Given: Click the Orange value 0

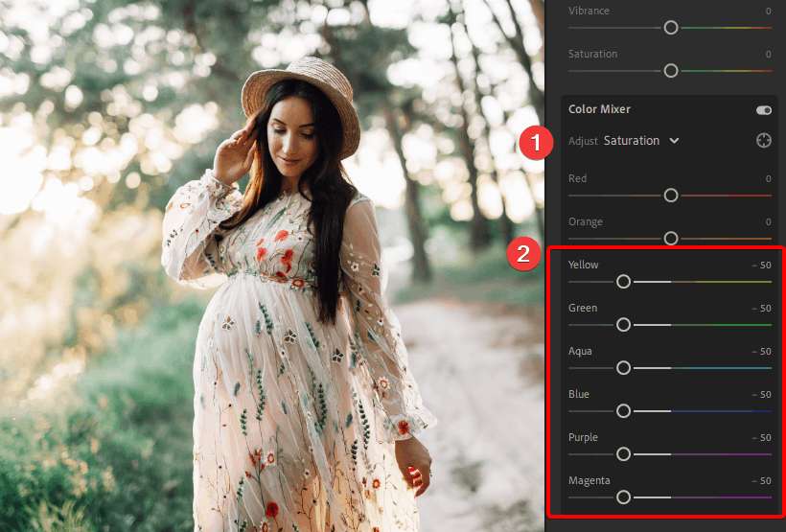Looking at the screenshot, I should click(x=768, y=222).
